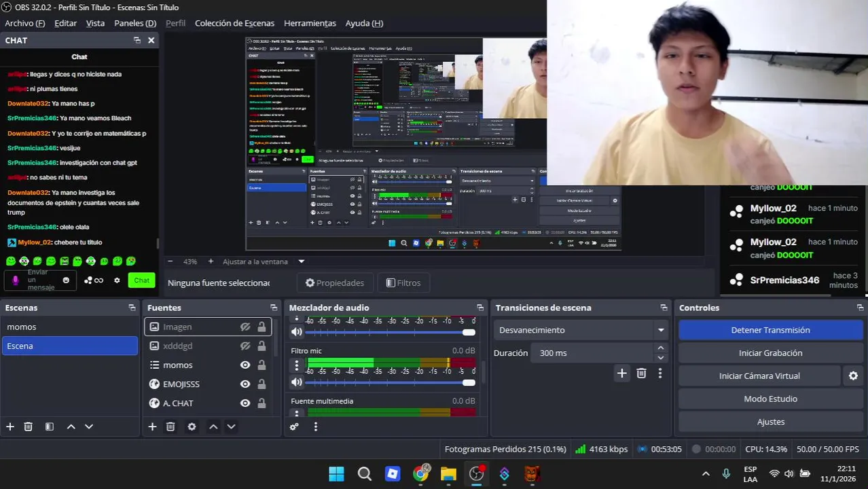Open transition properties three-dots icon
This screenshot has height=489, width=868.
tap(659, 373)
